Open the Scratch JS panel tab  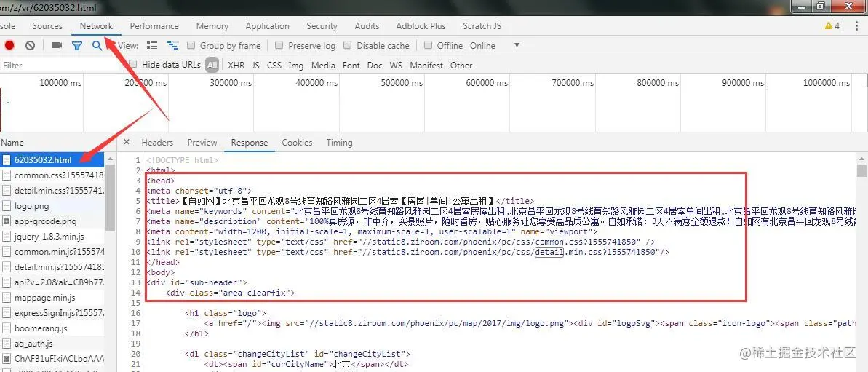pyautogui.click(x=482, y=26)
